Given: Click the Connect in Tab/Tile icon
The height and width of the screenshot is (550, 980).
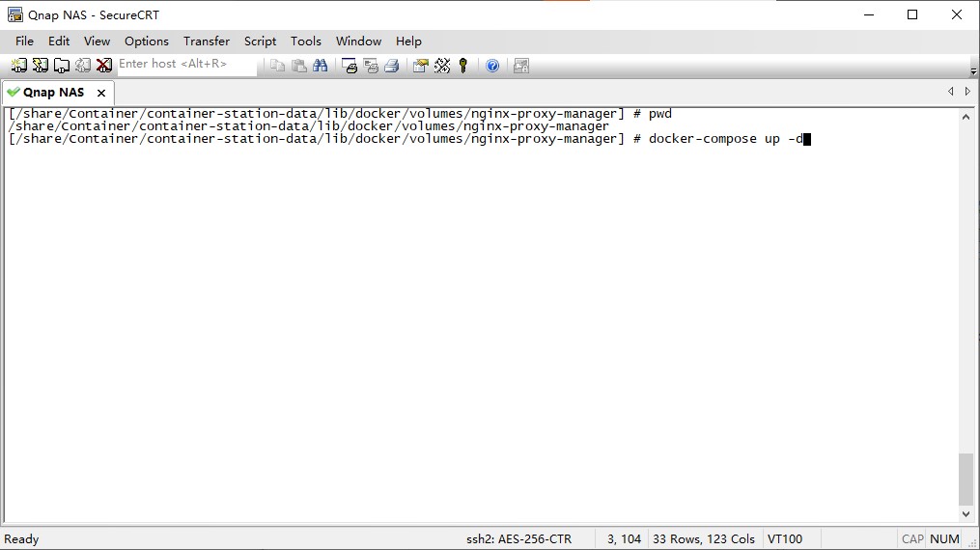Looking at the screenshot, I should click(62, 65).
